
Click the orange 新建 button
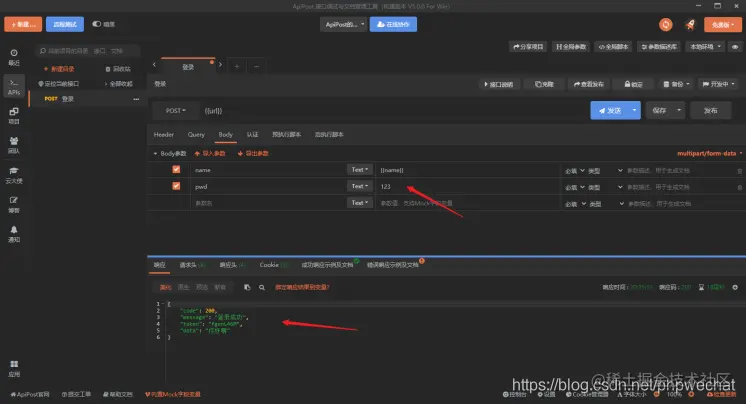(x=23, y=24)
